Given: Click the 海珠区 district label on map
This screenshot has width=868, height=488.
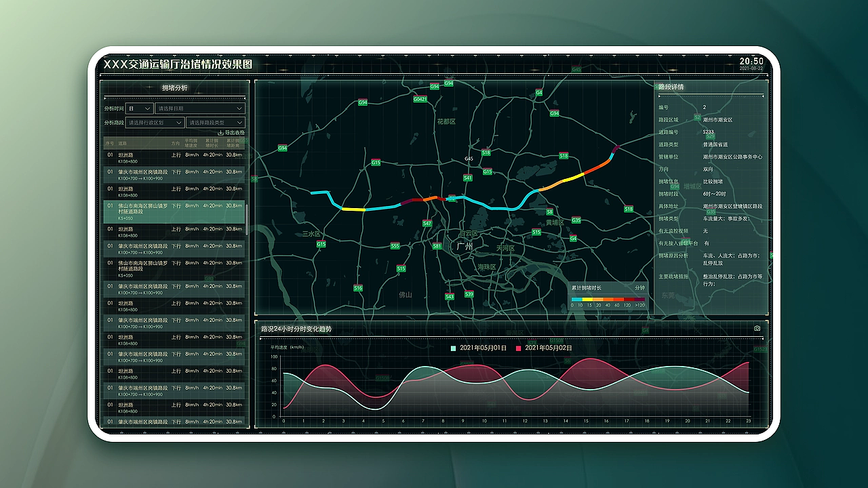Looking at the screenshot, I should (x=487, y=267).
